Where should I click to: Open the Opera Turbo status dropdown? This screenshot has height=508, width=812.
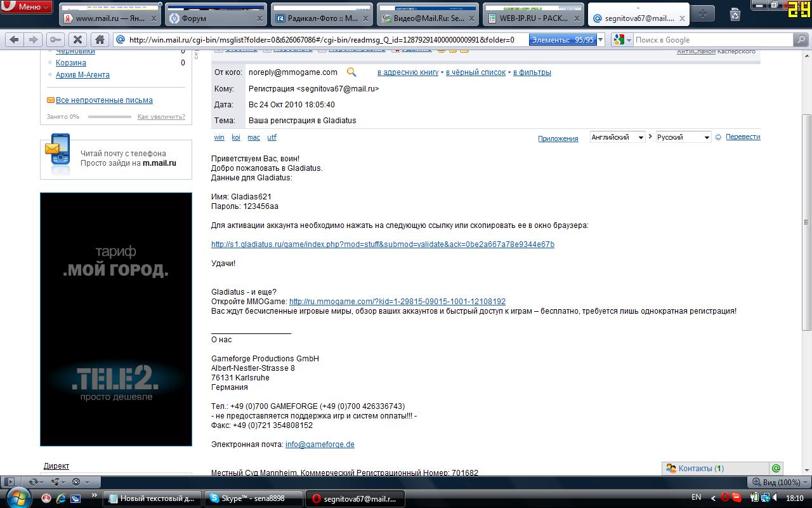[x=81, y=483]
